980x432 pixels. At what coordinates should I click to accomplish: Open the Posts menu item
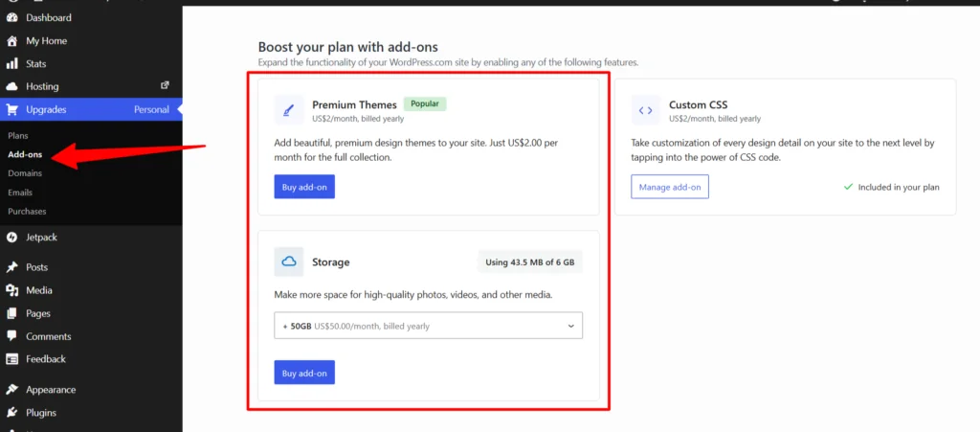pos(91,267)
